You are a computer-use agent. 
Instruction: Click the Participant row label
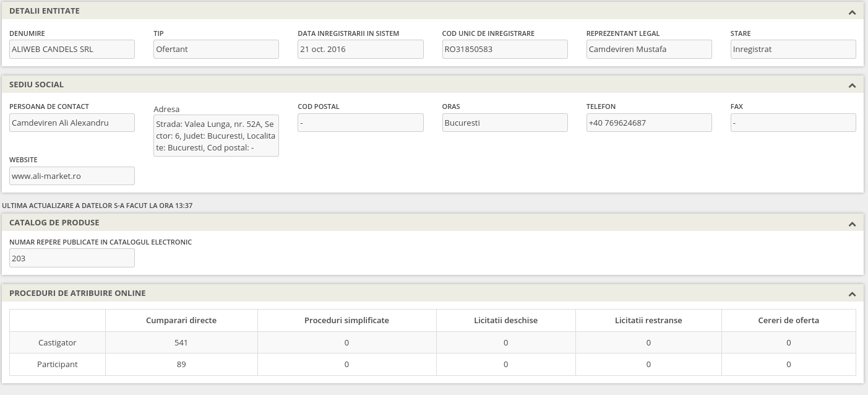click(58, 364)
